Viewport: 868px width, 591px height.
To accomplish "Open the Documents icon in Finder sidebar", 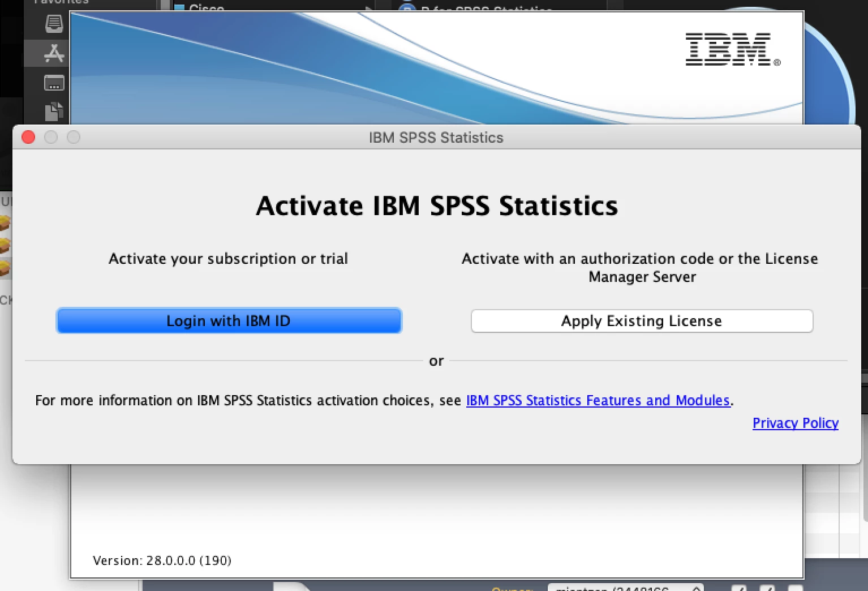I will click(x=54, y=112).
